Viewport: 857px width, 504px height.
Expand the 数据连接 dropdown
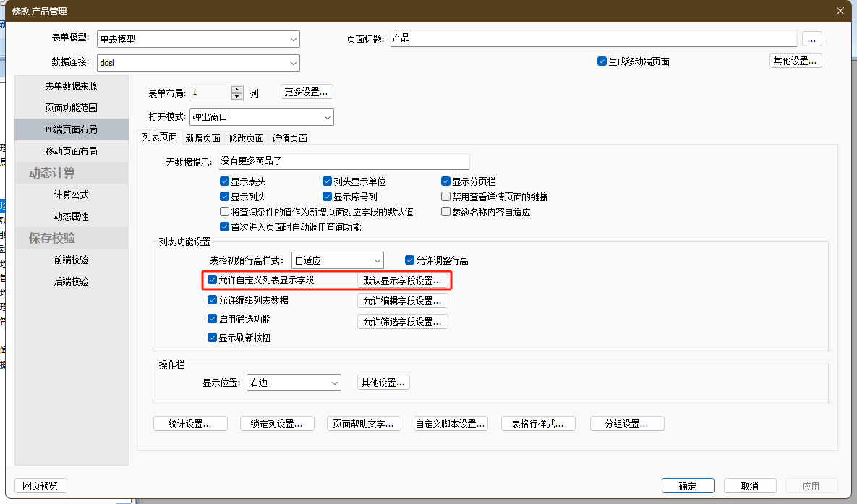click(293, 63)
